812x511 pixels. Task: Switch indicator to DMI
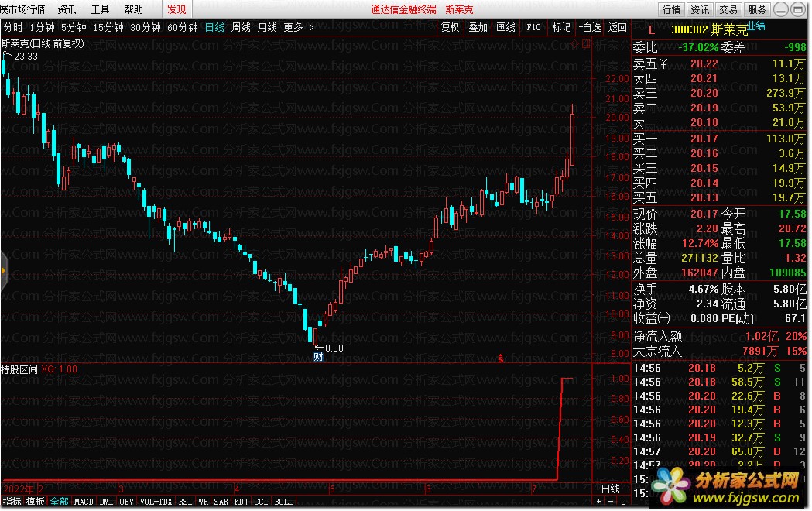[106, 501]
